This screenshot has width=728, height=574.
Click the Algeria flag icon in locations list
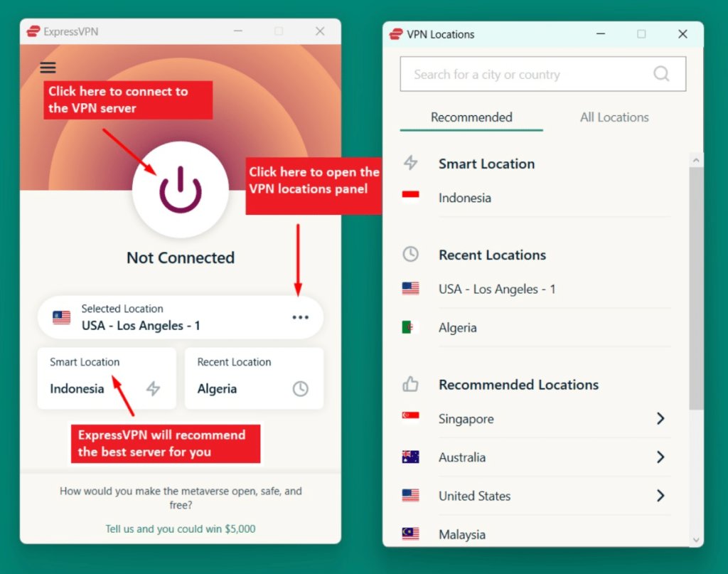(410, 327)
